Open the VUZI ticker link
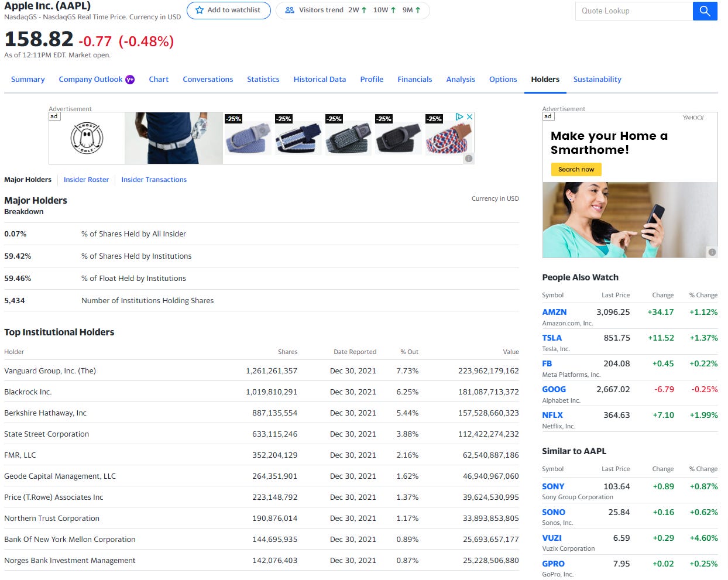 tap(552, 538)
